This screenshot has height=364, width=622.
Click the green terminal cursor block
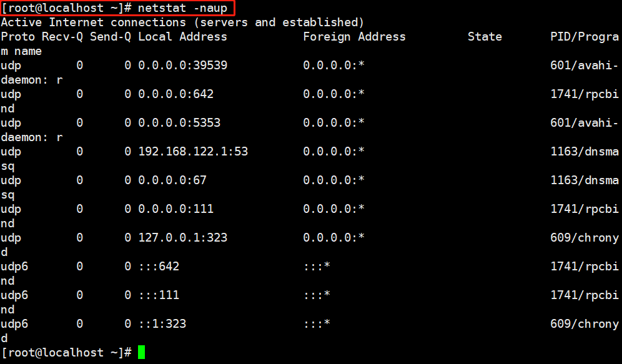(x=142, y=352)
